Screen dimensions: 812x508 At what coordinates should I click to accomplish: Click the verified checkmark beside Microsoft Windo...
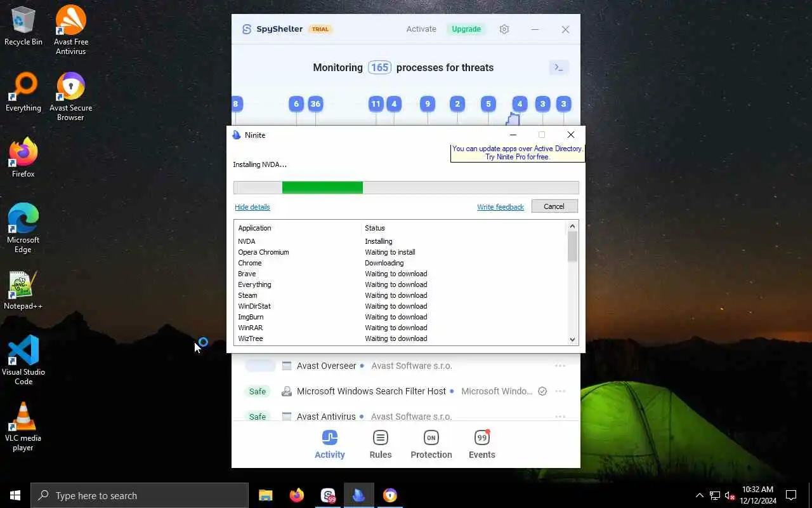tap(542, 391)
